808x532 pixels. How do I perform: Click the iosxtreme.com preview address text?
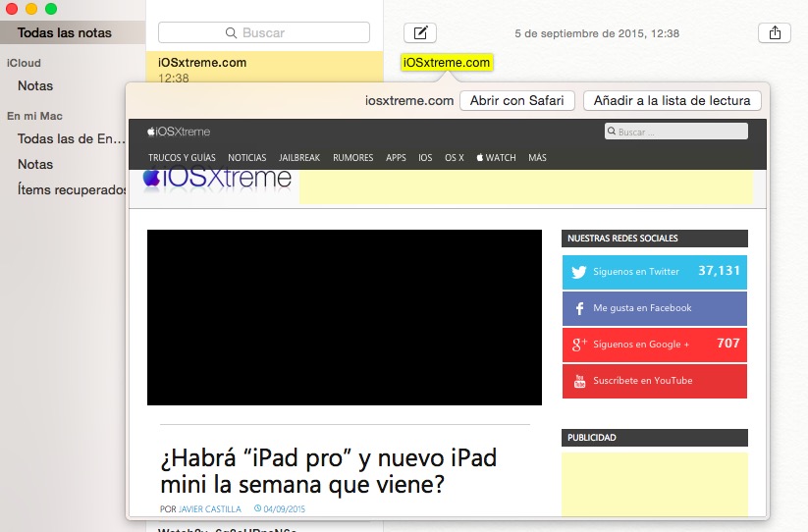(409, 100)
